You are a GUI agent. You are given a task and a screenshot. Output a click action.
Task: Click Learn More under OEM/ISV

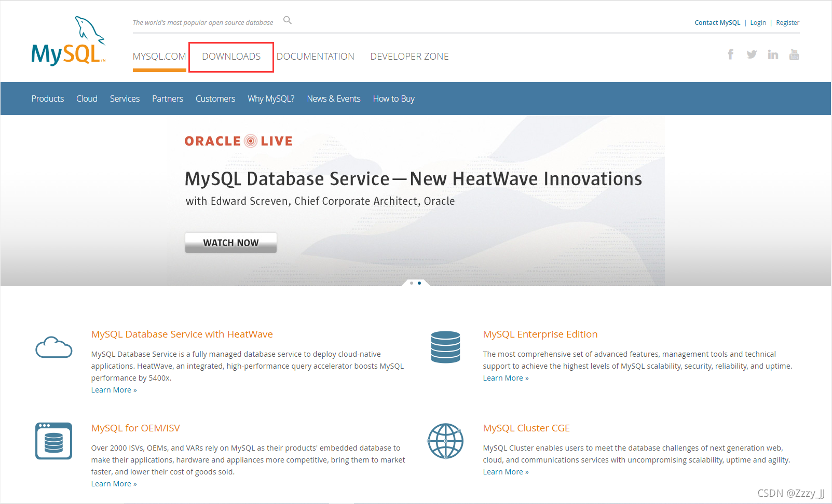114,484
